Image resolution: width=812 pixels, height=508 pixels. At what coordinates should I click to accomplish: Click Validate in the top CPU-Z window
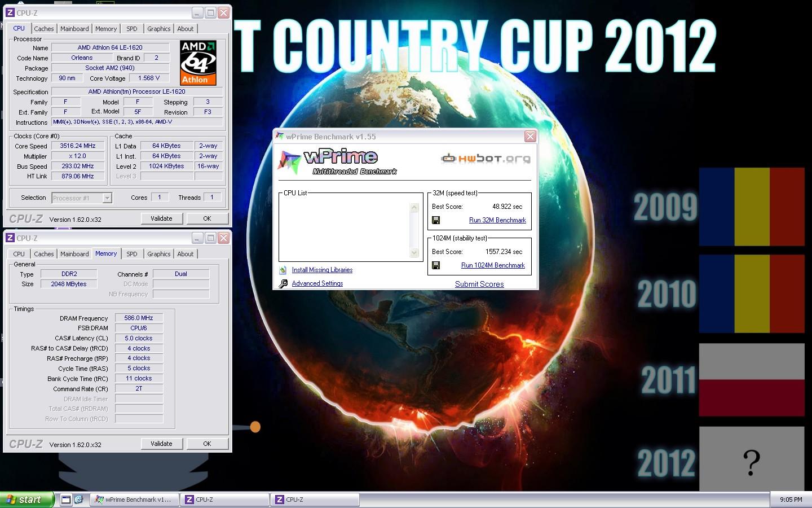coord(161,218)
